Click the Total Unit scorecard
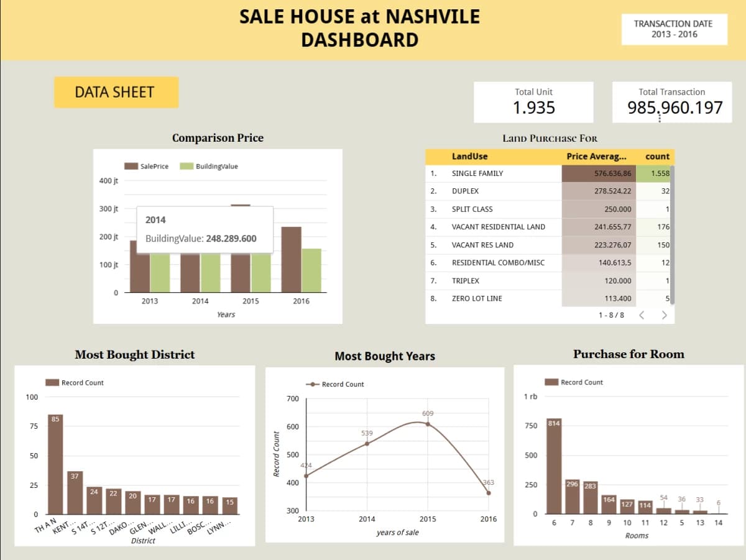The height and width of the screenshot is (560, 746). 533,102
